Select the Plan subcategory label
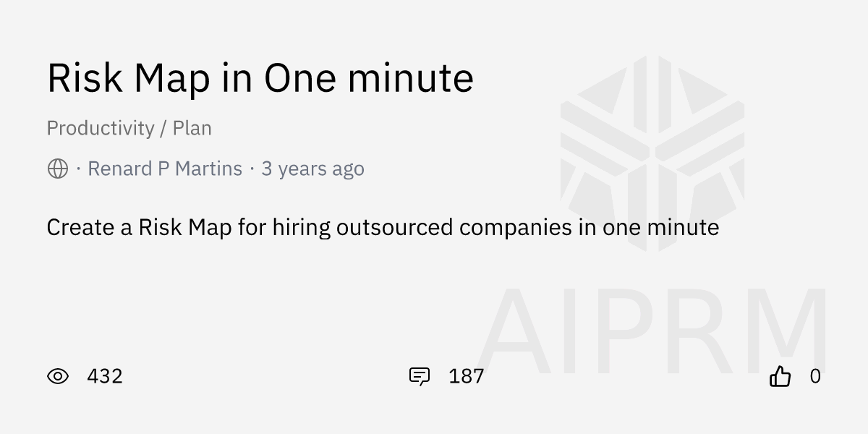 coord(192,128)
